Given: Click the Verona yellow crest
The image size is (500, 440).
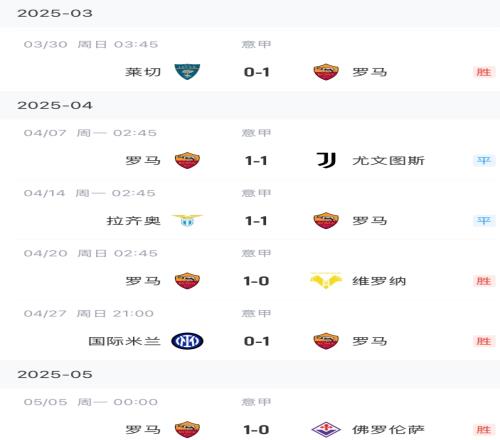Looking at the screenshot, I should [x=326, y=281].
